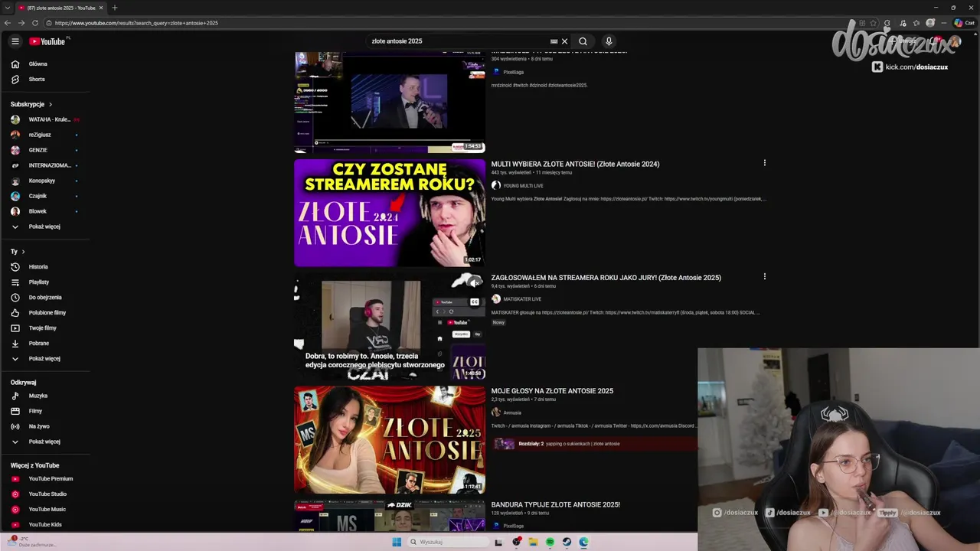The height and width of the screenshot is (551, 980).
Task: Open Na żywo live section
Action: coord(45,426)
